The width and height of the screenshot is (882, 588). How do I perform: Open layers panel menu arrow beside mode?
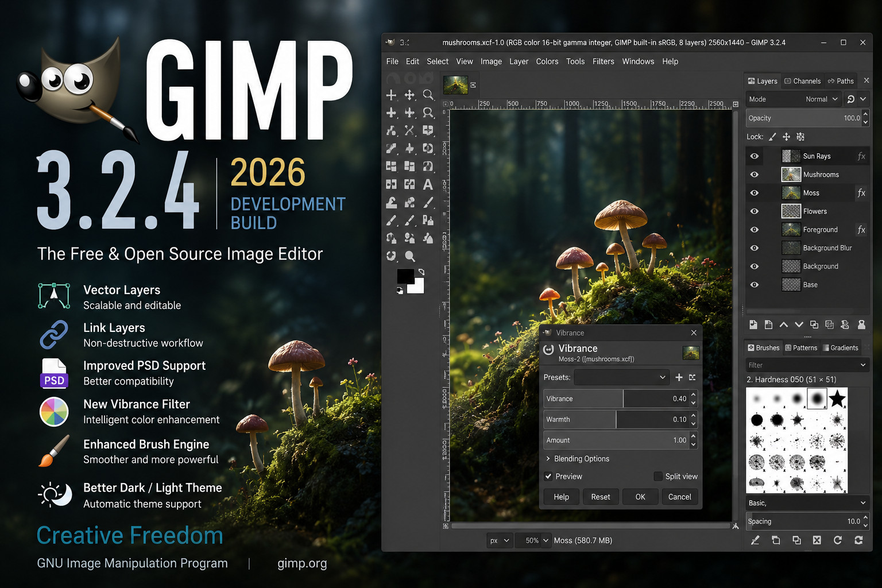point(863,99)
